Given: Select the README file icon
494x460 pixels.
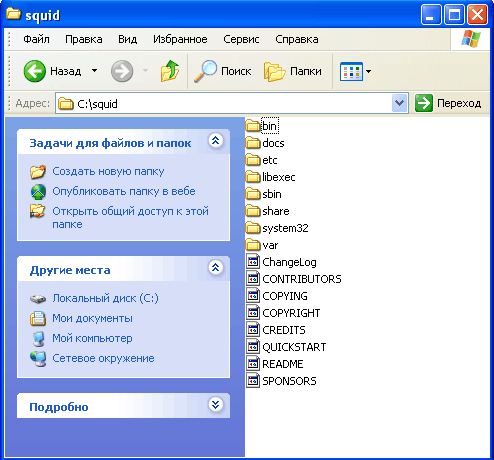Looking at the screenshot, I should (x=253, y=364).
